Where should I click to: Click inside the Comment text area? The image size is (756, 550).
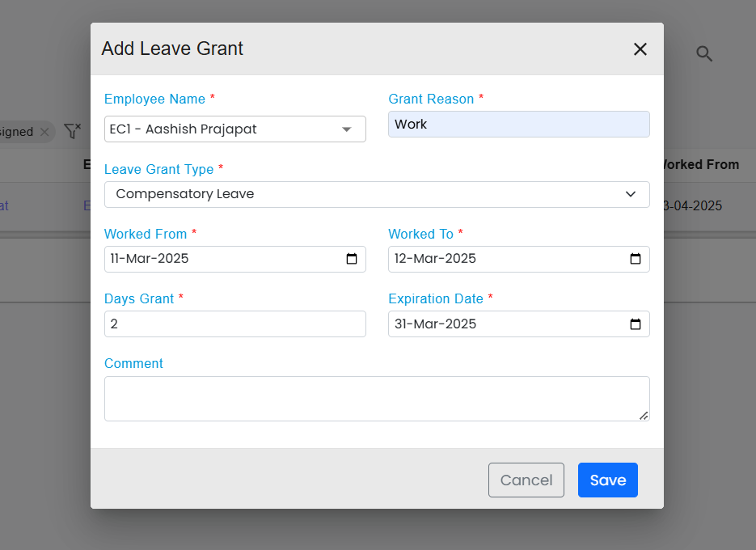point(376,398)
